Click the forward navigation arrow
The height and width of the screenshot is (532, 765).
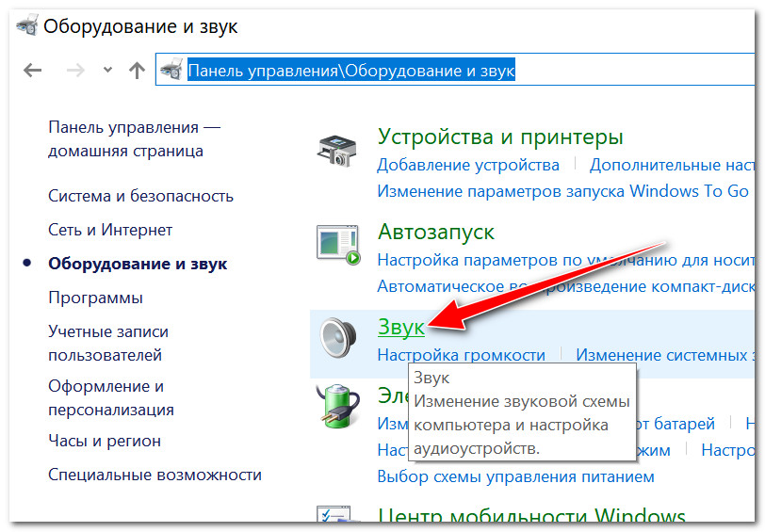click(x=77, y=71)
